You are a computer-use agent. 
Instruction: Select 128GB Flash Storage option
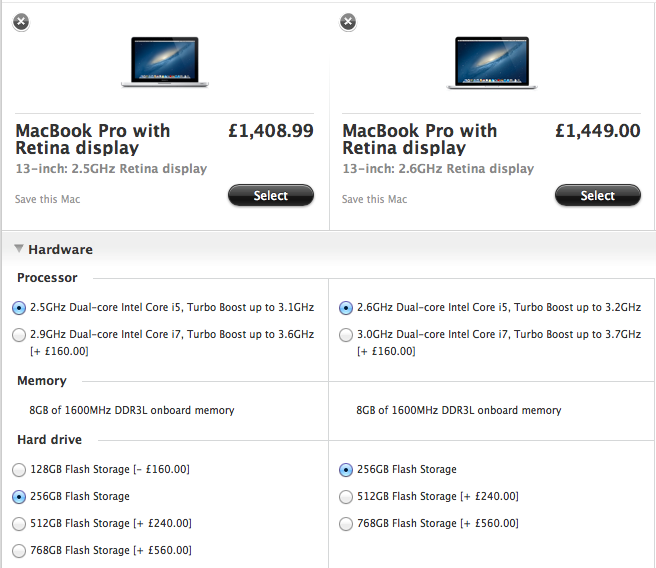coord(20,469)
